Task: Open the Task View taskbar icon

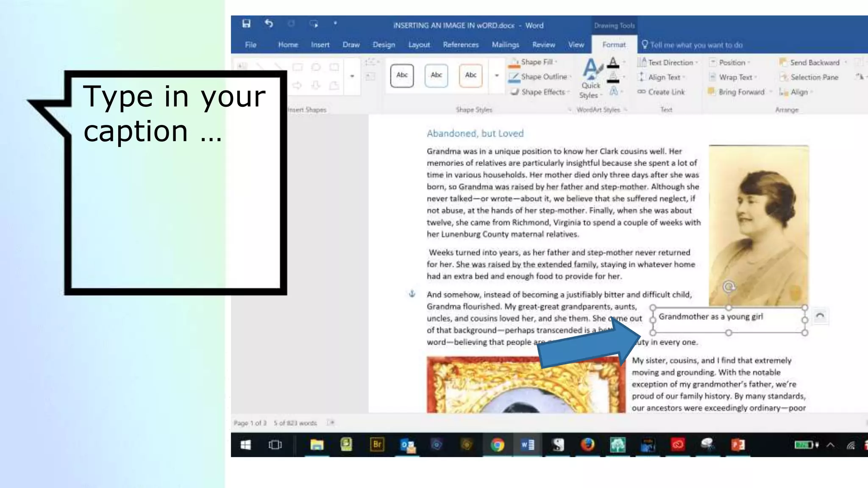Action: (x=275, y=445)
